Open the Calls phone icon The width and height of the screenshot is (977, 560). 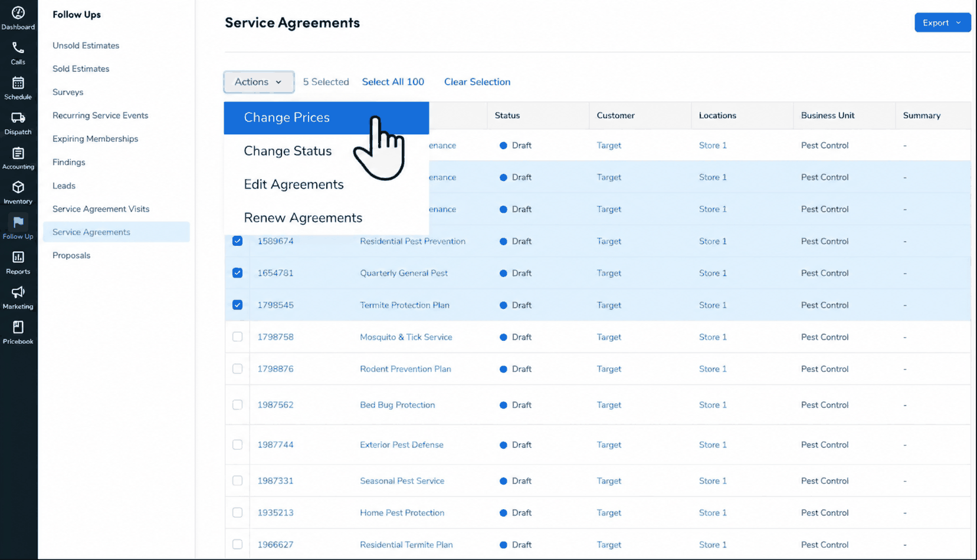tap(18, 48)
